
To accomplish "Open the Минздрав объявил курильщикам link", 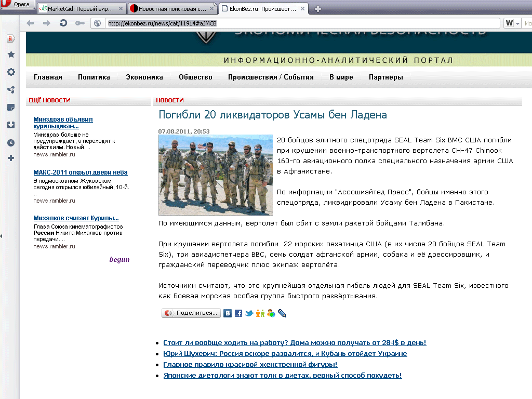I will 63,123.
